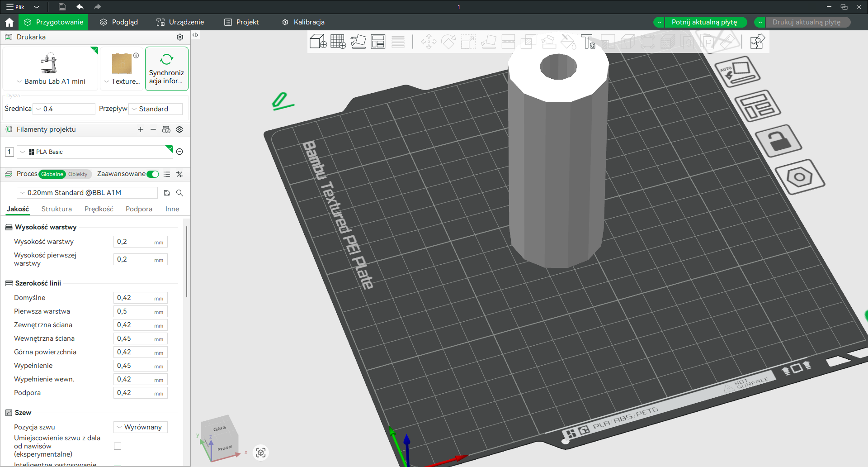Expand the print options arrow
This screenshot has width=868, height=467.
click(x=760, y=22)
